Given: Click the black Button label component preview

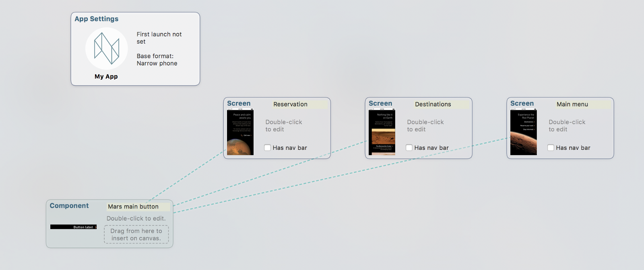Looking at the screenshot, I should click(x=74, y=227).
